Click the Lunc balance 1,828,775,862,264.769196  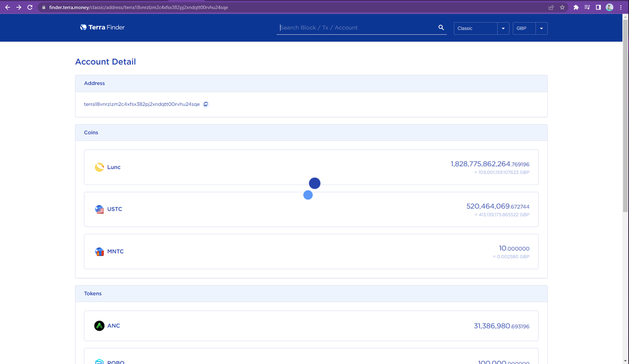[490, 164]
